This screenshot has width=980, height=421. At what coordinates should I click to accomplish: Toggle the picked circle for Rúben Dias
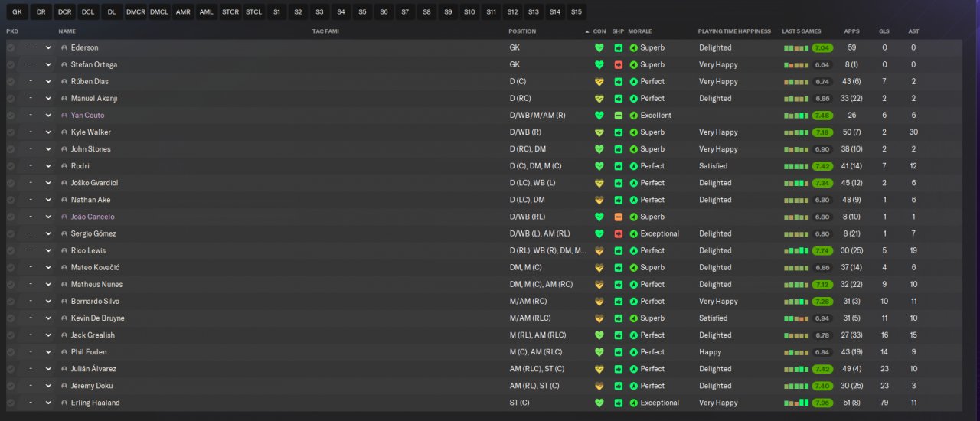(11, 81)
